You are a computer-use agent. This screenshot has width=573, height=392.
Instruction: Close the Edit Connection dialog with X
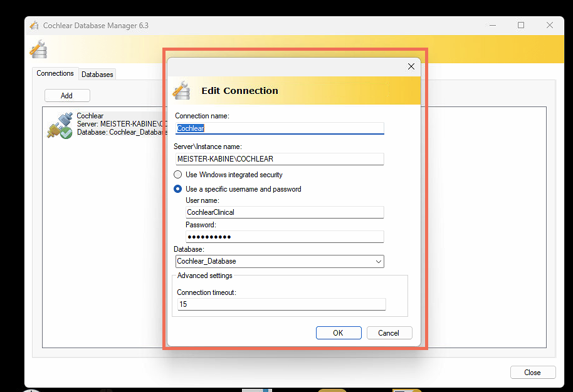(411, 66)
